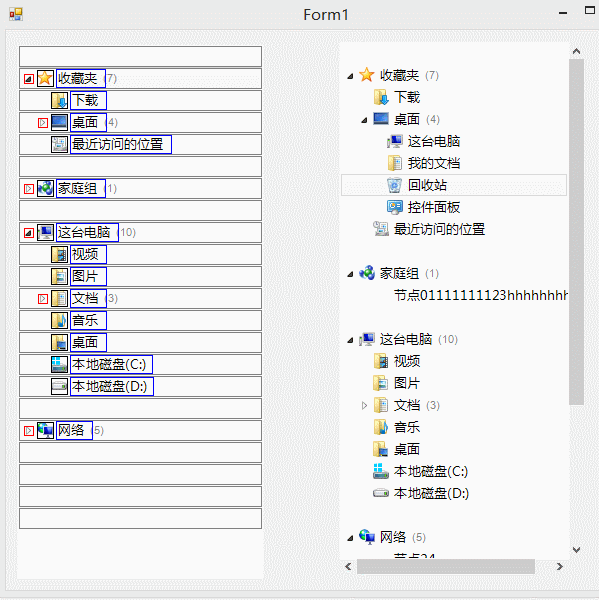Image resolution: width=599 pixels, height=600 pixels.
Task: Click the vertical scrollbar thumb
Action: (576, 232)
